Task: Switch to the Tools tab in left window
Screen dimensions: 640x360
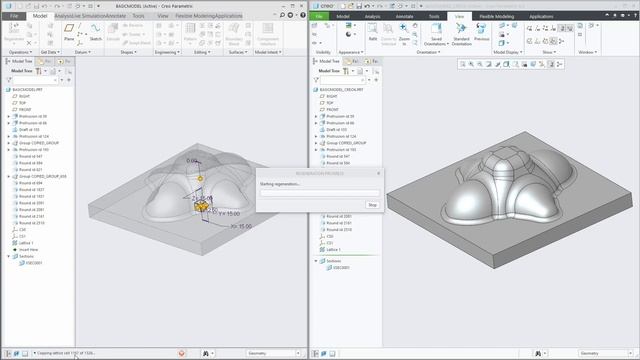Action: [138, 16]
